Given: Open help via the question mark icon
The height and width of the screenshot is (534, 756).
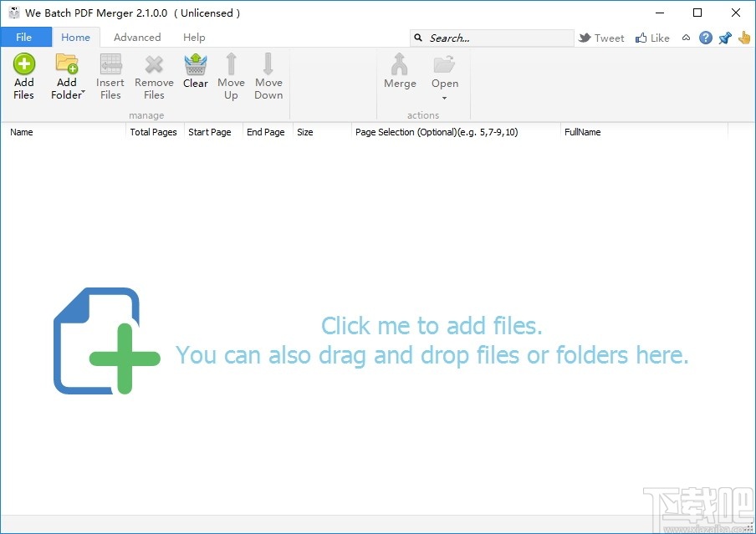Looking at the screenshot, I should pyautogui.click(x=705, y=37).
